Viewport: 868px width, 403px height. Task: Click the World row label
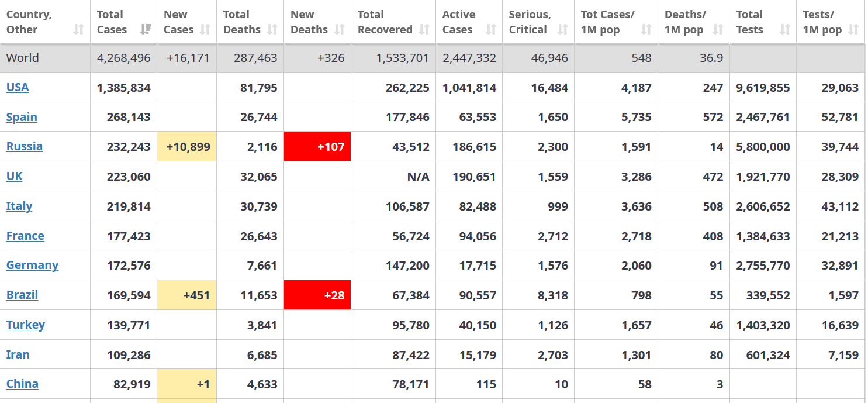coord(23,58)
